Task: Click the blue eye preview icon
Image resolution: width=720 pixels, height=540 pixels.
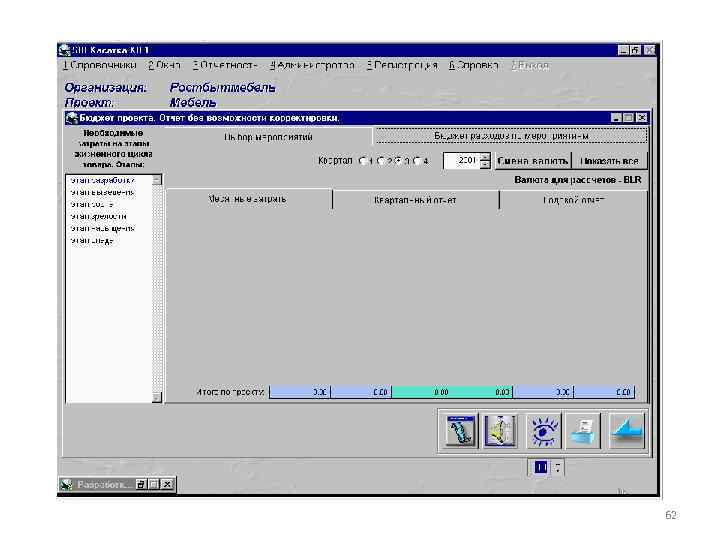Action: click(x=543, y=431)
